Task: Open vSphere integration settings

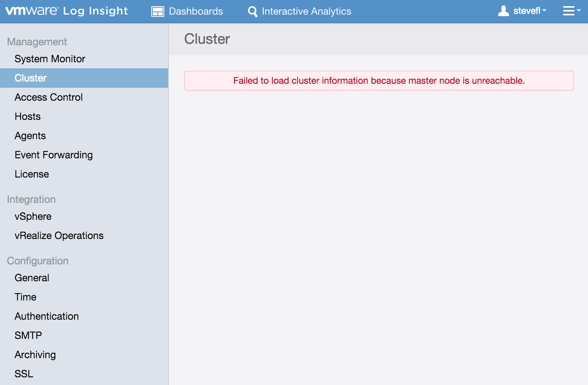Action: (x=33, y=216)
